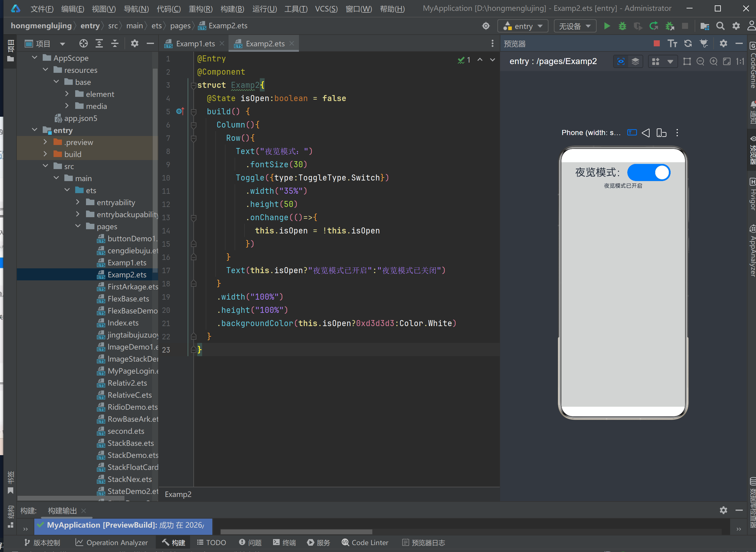Open the entry run configuration dropdown
Image resolution: width=756 pixels, height=552 pixels.
coord(523,26)
